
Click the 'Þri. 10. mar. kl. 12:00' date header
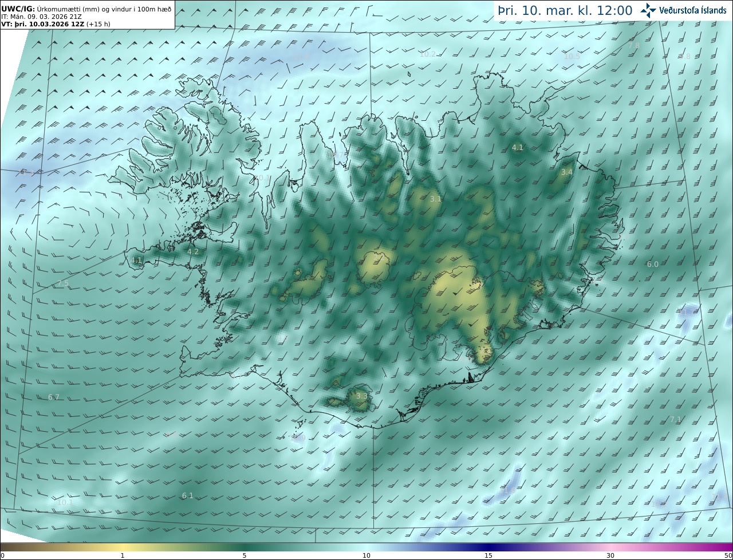pyautogui.click(x=565, y=10)
